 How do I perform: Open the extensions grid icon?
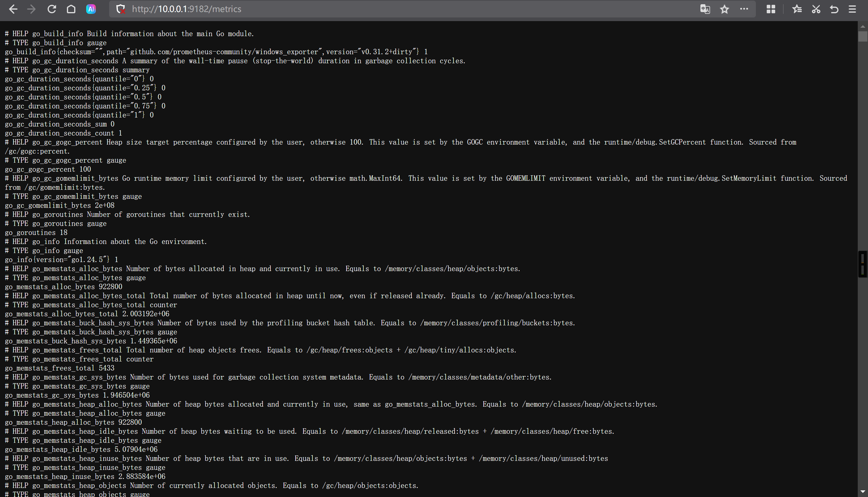point(771,9)
